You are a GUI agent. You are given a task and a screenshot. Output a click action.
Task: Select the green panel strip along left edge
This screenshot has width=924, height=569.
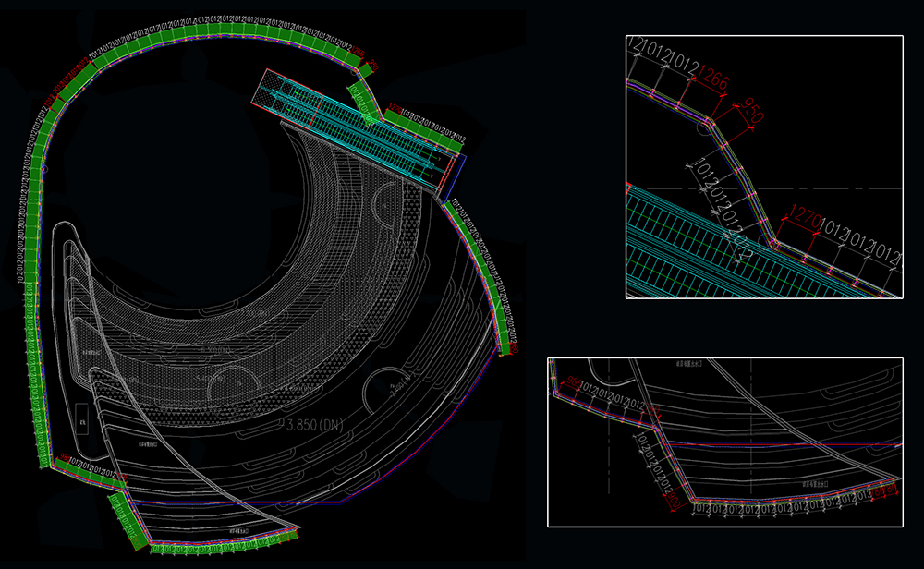pos(30,277)
